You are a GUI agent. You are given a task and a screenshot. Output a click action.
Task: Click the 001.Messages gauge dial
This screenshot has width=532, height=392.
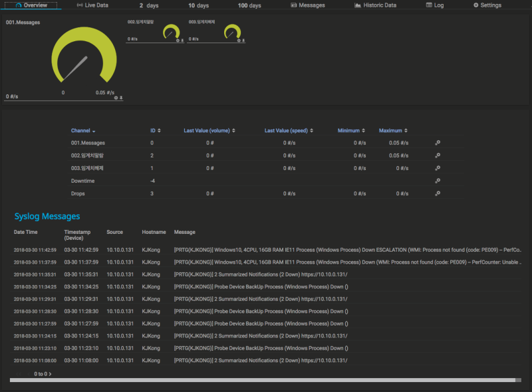click(84, 58)
